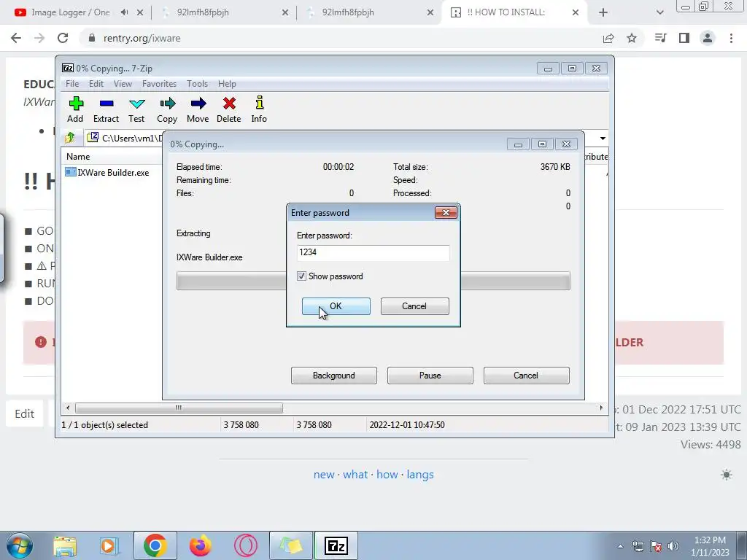
Task: Open the volume icon in system tray
Action: (x=673, y=546)
